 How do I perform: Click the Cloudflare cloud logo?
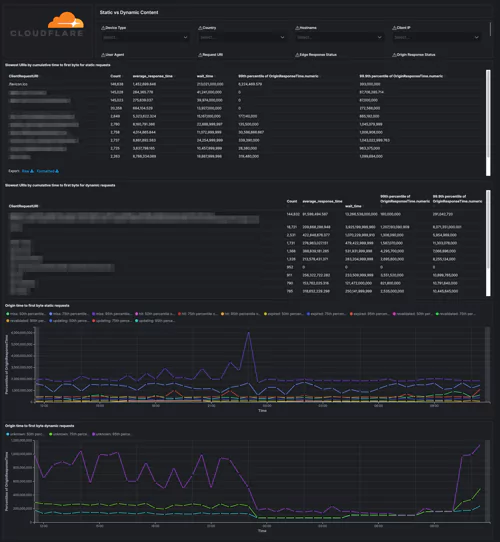[66, 20]
